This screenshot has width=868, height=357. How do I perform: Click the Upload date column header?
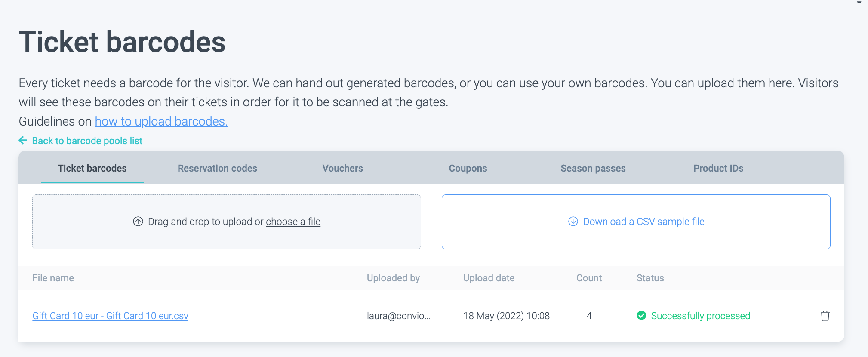489,278
